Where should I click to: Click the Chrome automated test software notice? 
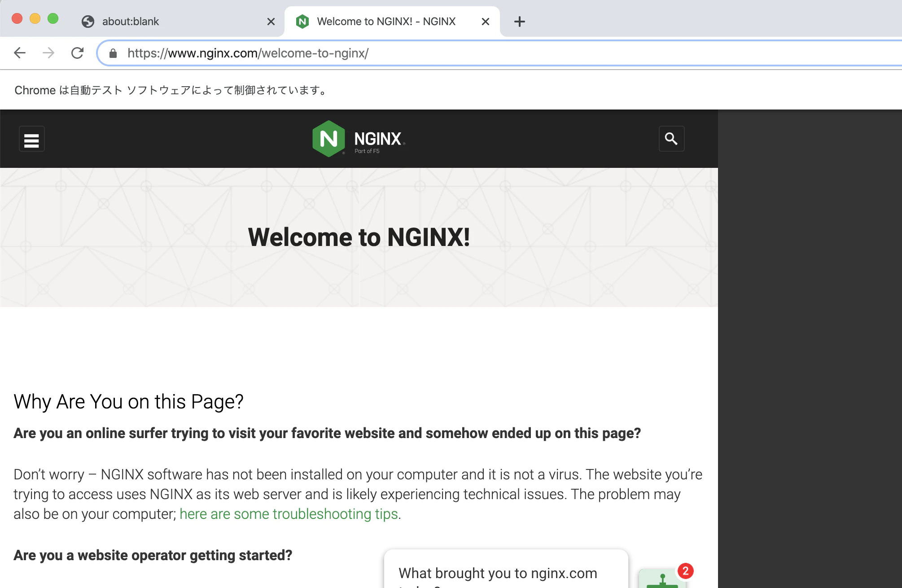click(x=171, y=90)
